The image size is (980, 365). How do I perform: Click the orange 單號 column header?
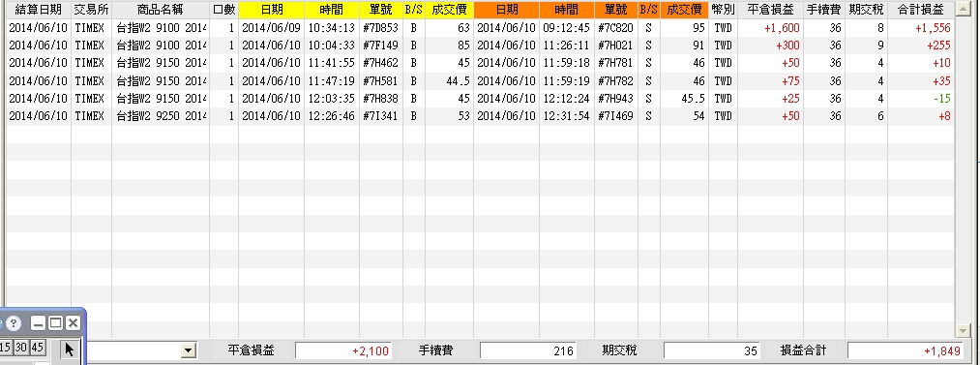point(615,10)
